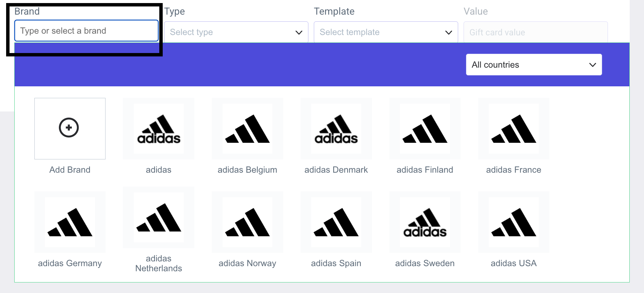Select the adidas Finland logo
The width and height of the screenshot is (644, 293).
[x=425, y=129]
